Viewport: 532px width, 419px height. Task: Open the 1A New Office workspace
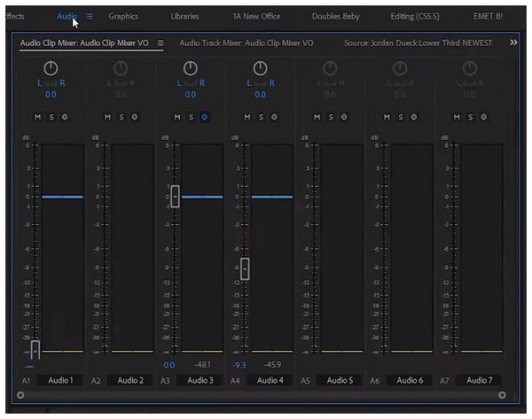[x=256, y=16]
